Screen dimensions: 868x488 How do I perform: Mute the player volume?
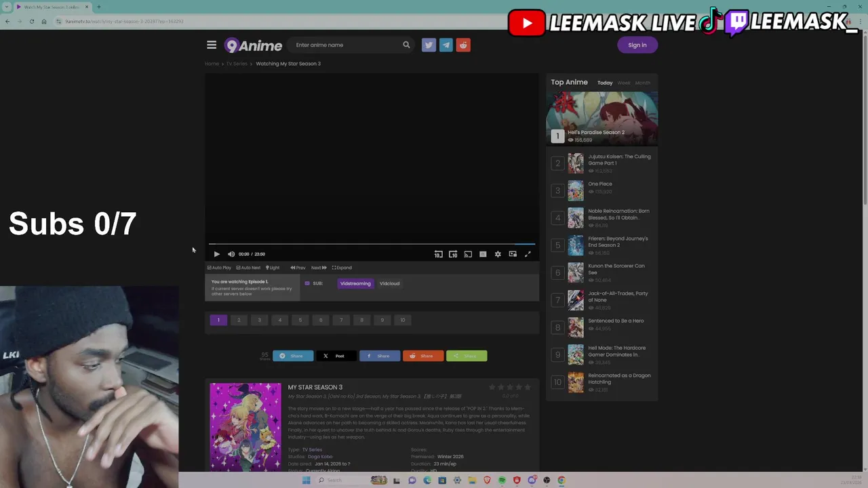[231, 254]
